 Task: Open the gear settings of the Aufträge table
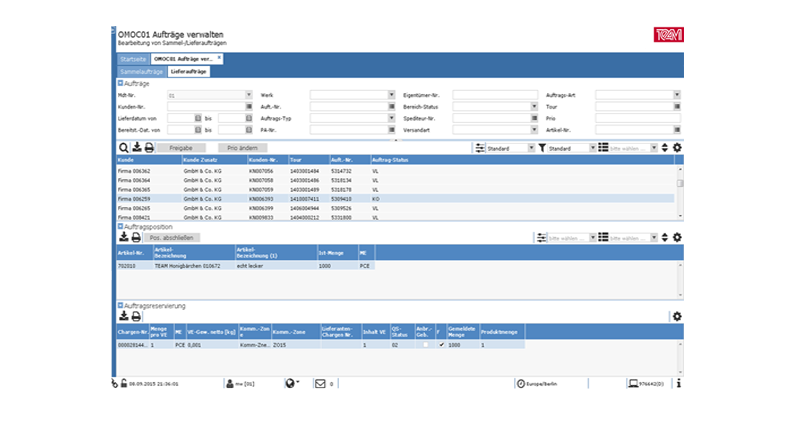677,148
